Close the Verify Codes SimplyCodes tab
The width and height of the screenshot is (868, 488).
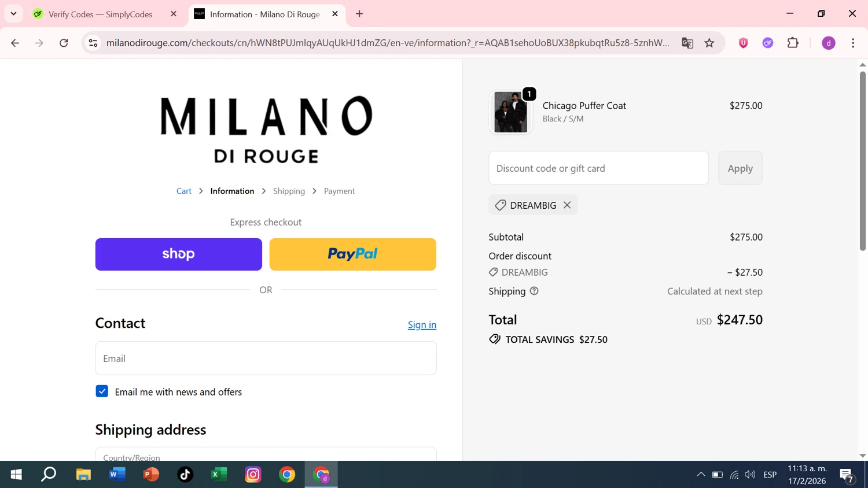(x=174, y=14)
